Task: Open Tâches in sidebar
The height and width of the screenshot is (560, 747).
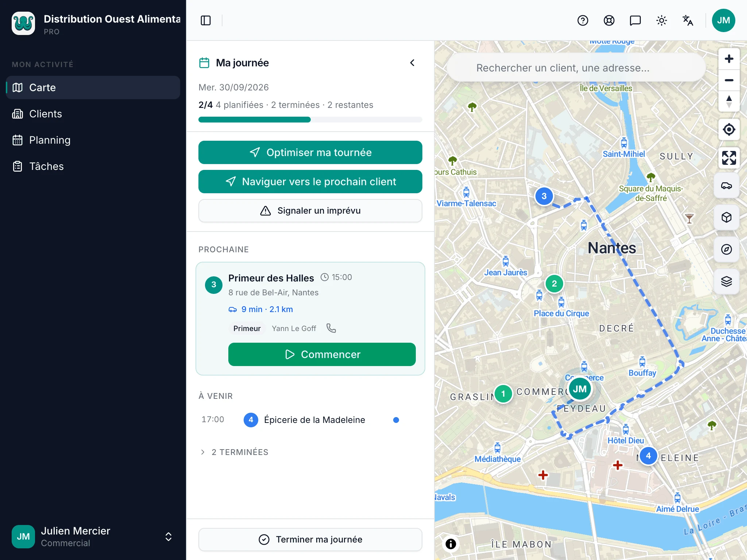Action: point(93,166)
